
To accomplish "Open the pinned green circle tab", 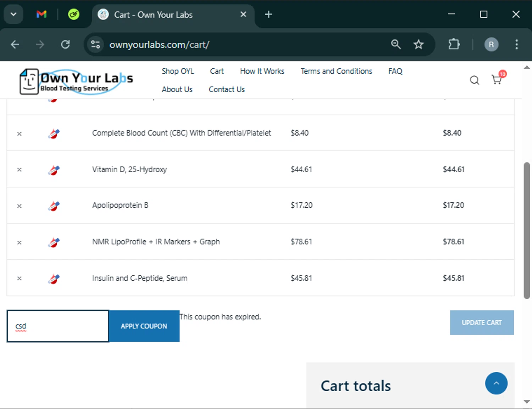I will coord(74,15).
